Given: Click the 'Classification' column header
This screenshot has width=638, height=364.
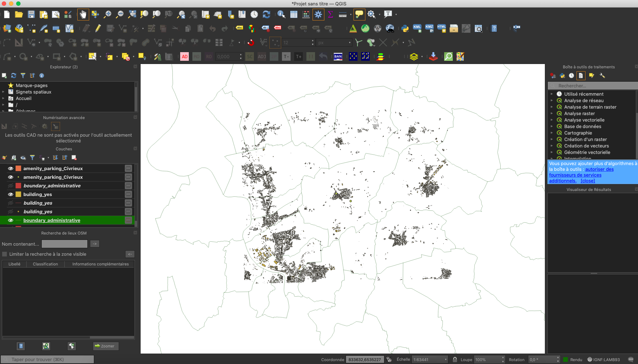Looking at the screenshot, I should 45,264.
